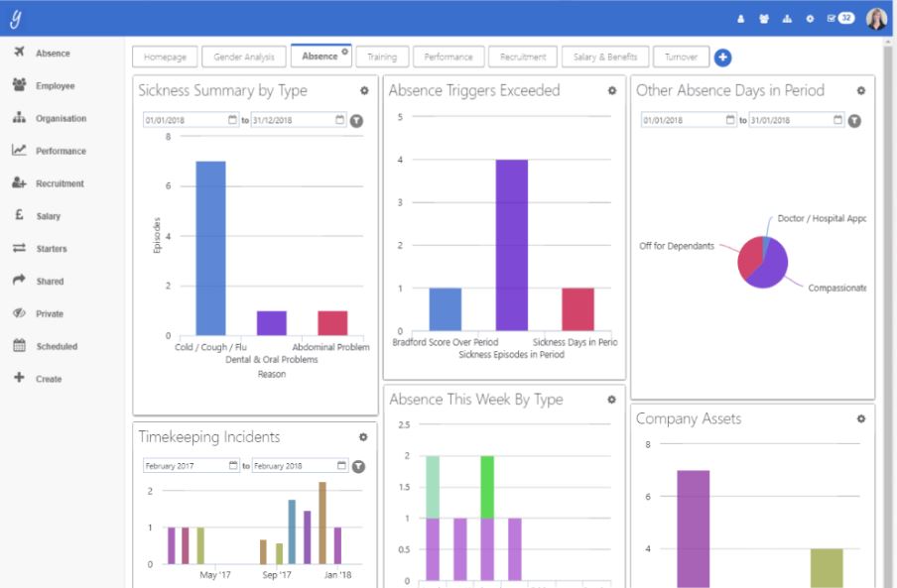Image resolution: width=897 pixels, height=588 pixels.
Task: Open calendar for Other Absence start date
Action: pos(730,119)
